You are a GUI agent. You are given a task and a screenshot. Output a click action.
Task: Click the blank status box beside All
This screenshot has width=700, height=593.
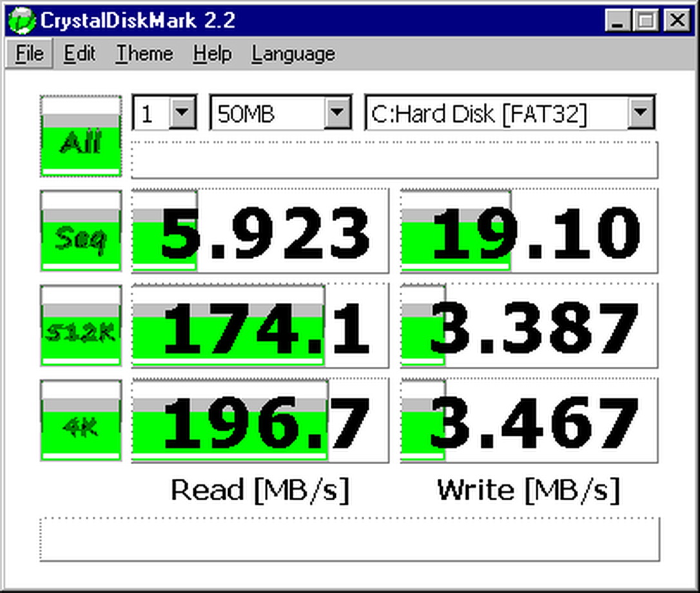[x=394, y=160]
